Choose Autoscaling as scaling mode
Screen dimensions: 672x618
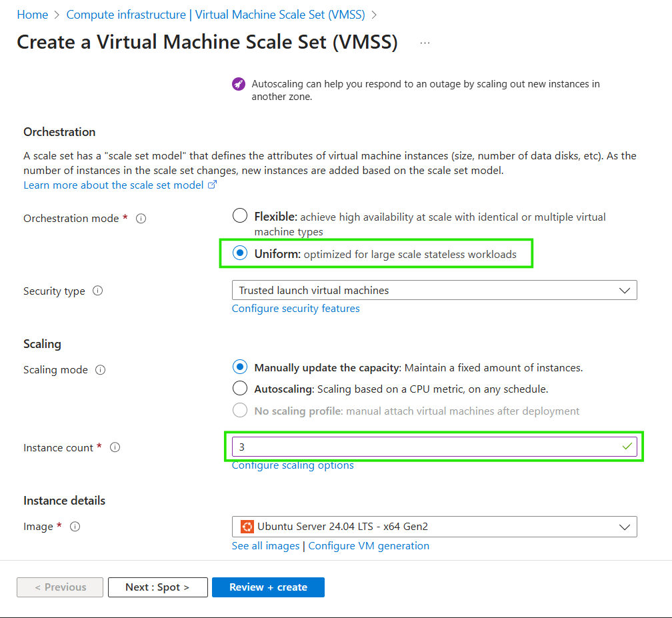(x=239, y=389)
